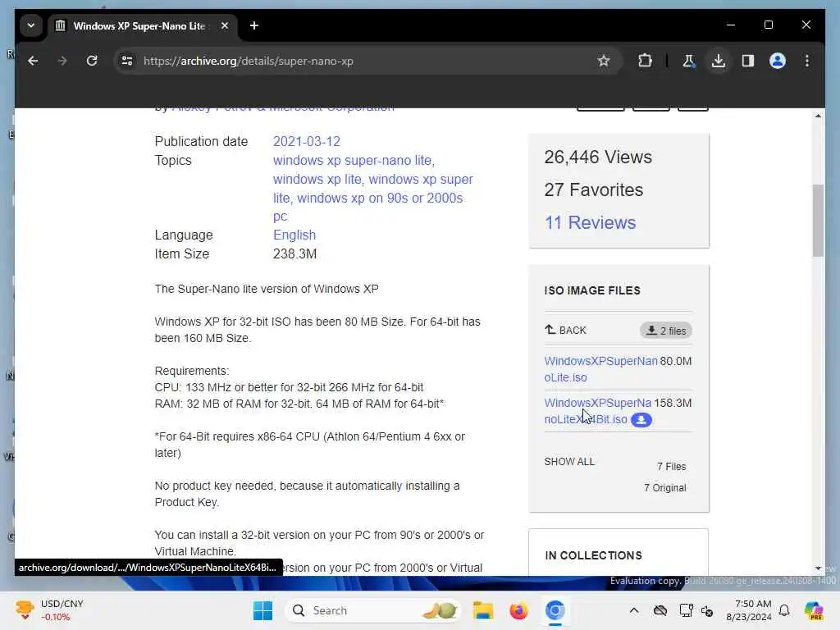Screen dimensions: 840x630
Task: Click the page vertical scrollbar thumb
Action: click(818, 220)
